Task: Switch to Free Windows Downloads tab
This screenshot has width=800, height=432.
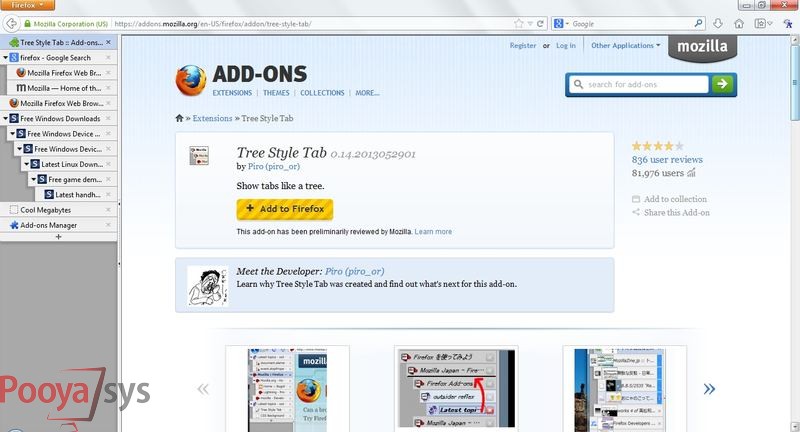Action: point(59,118)
